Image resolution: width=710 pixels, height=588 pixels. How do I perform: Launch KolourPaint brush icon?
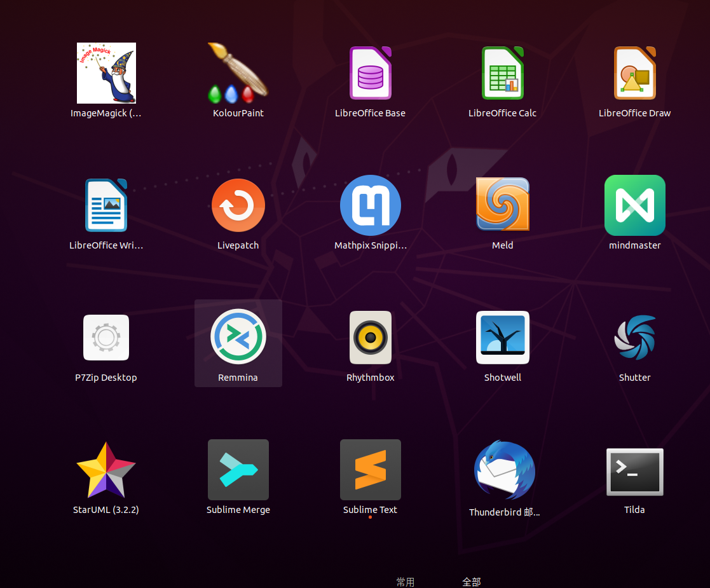click(x=238, y=73)
